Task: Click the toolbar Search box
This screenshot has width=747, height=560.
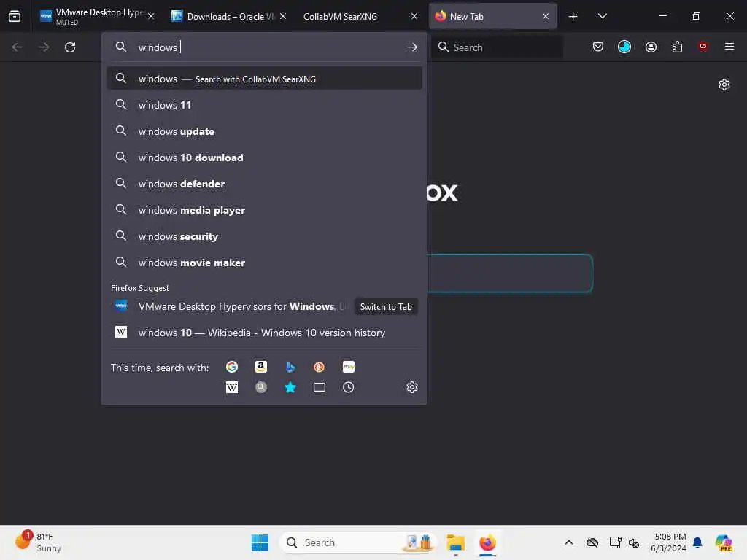Action: pos(498,47)
